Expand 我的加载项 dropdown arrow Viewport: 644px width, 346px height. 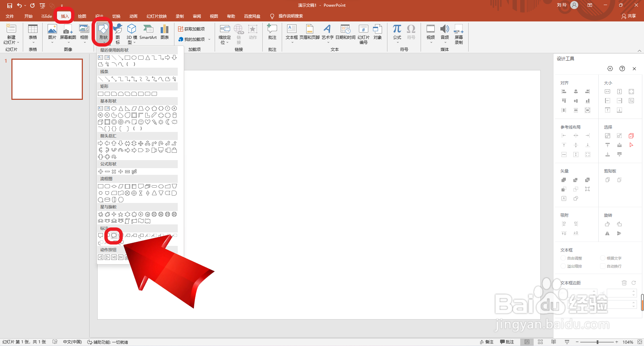209,40
